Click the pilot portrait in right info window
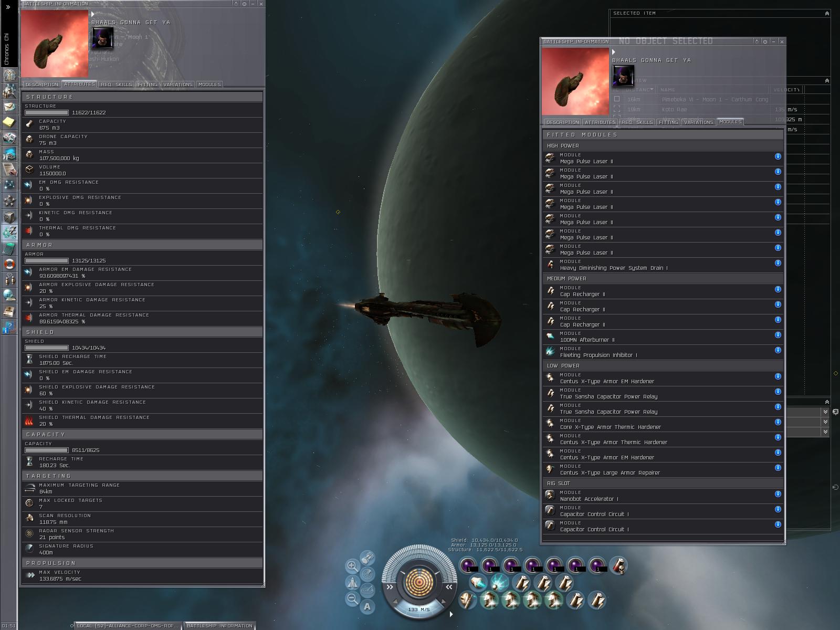840x630 pixels. (x=623, y=76)
